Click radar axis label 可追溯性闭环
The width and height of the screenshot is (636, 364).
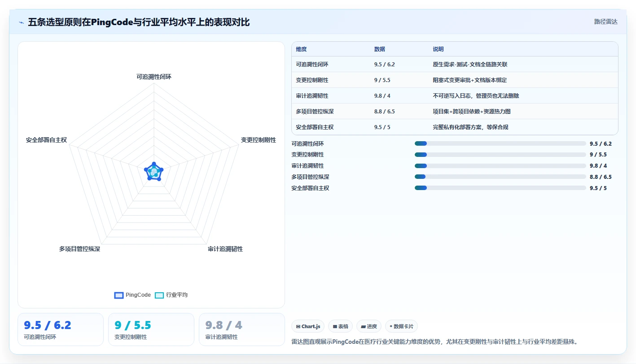(x=154, y=77)
